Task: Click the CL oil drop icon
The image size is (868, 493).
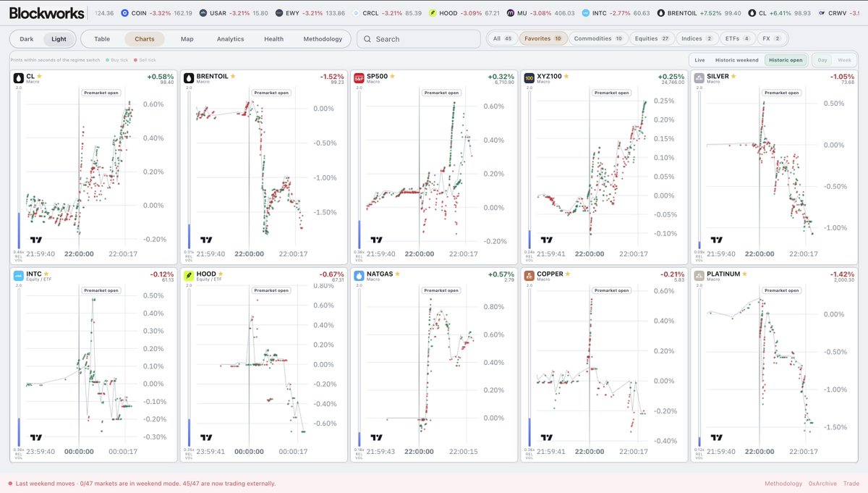Action: 18,77
